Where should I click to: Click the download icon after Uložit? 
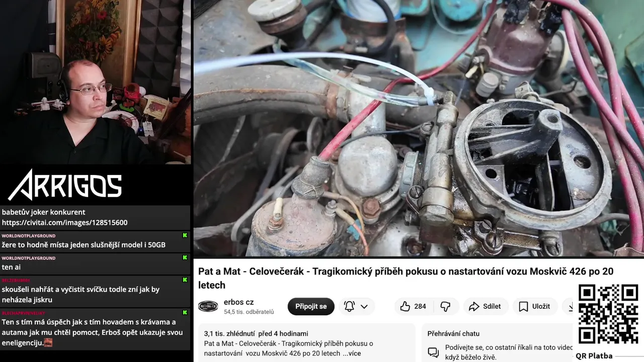click(571, 306)
